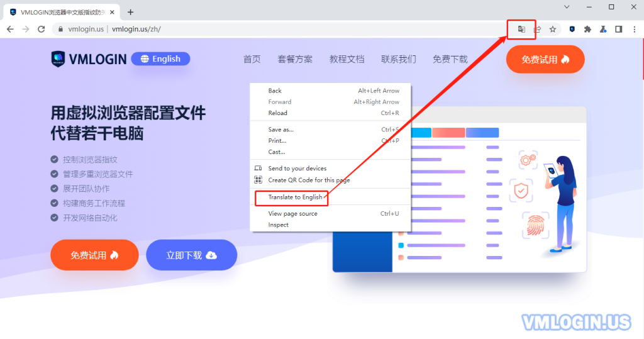Click the browser back arrow
The image size is (644, 339).
10,29
